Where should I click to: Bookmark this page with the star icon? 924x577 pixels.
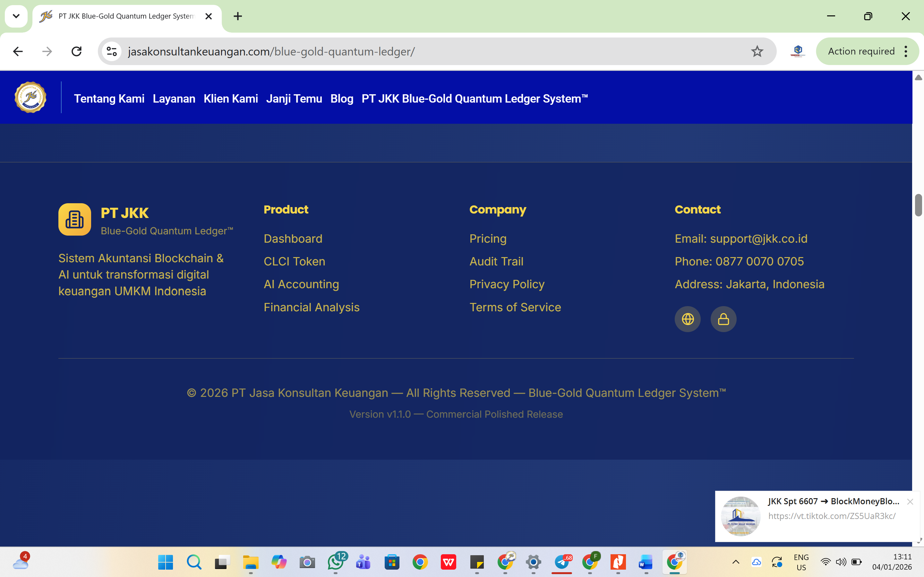[x=757, y=51]
